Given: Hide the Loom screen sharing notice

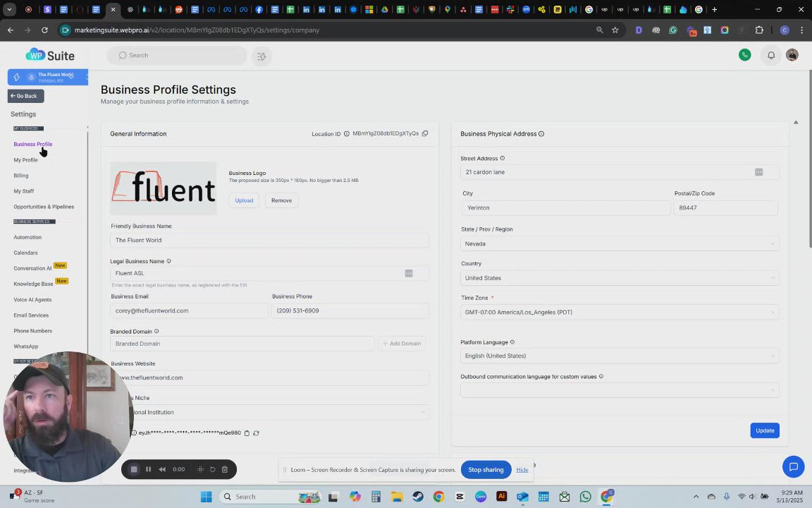Looking at the screenshot, I should coord(522,470).
